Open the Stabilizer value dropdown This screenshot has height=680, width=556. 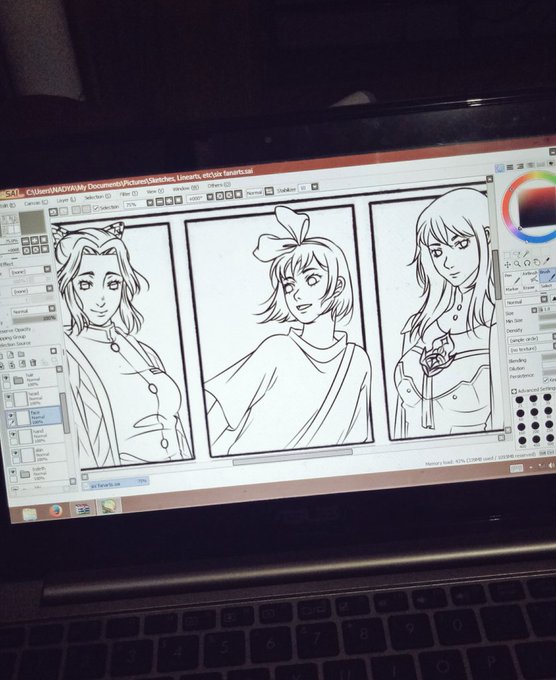point(315,186)
